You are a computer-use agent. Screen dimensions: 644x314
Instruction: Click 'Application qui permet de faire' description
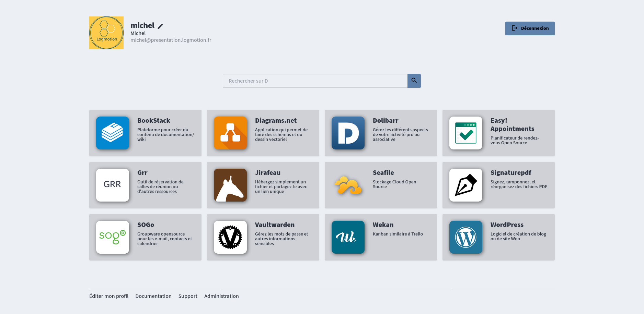(281, 135)
